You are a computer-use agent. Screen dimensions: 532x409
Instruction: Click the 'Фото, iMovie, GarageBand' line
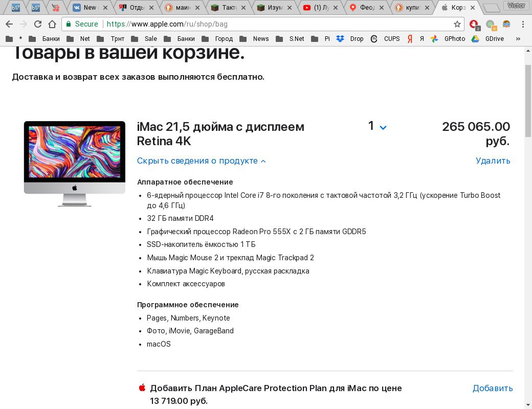point(190,331)
